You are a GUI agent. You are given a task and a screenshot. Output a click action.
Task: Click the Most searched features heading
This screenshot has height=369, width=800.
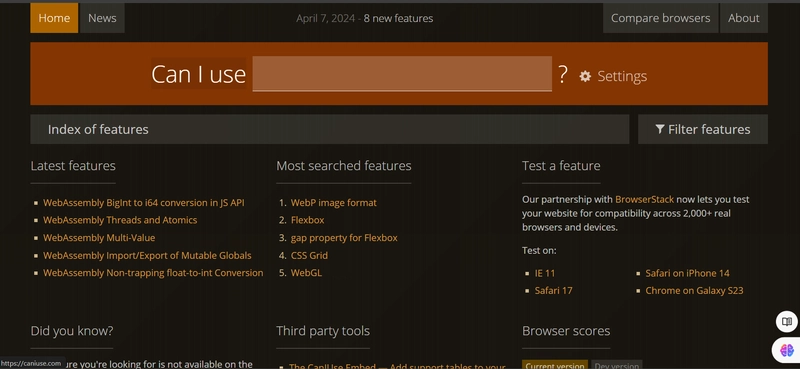point(344,166)
